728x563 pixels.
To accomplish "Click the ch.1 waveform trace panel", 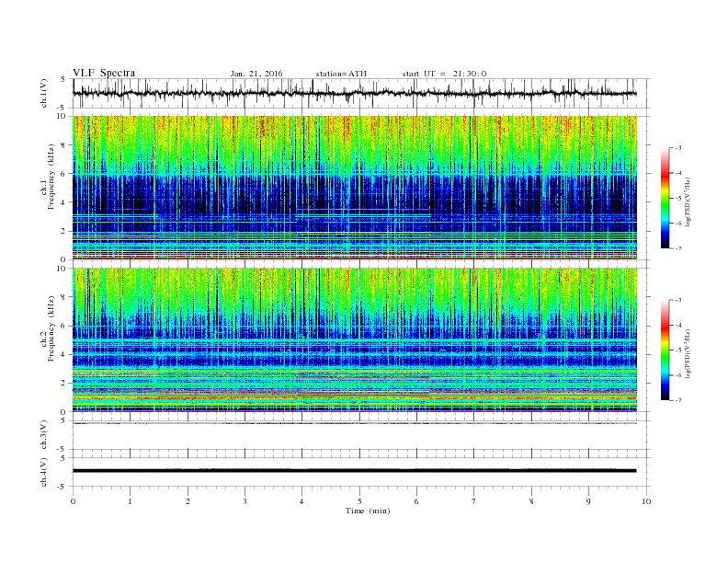I will tap(361, 93).
